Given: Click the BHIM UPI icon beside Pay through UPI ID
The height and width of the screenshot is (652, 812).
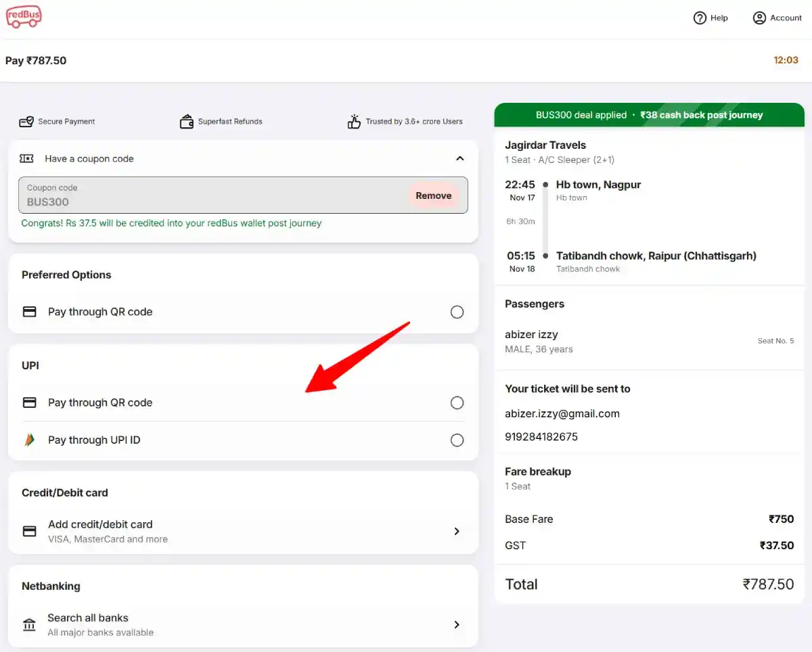Looking at the screenshot, I should (29, 440).
